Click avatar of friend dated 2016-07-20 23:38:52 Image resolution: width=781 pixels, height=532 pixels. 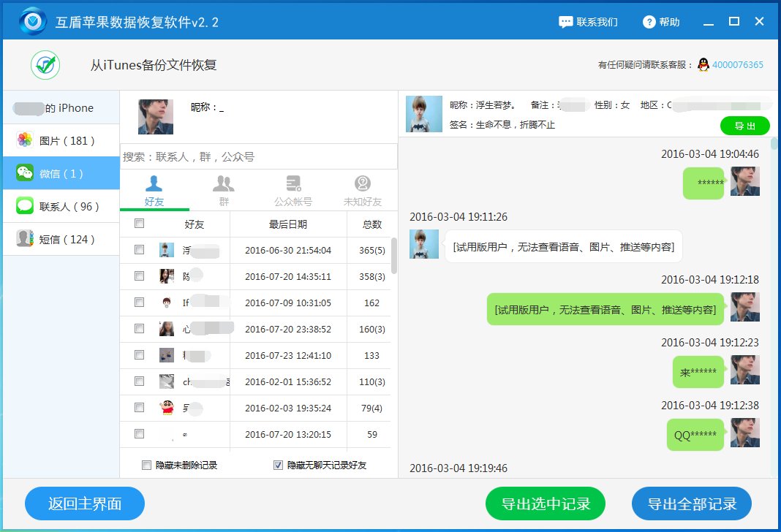(x=166, y=328)
